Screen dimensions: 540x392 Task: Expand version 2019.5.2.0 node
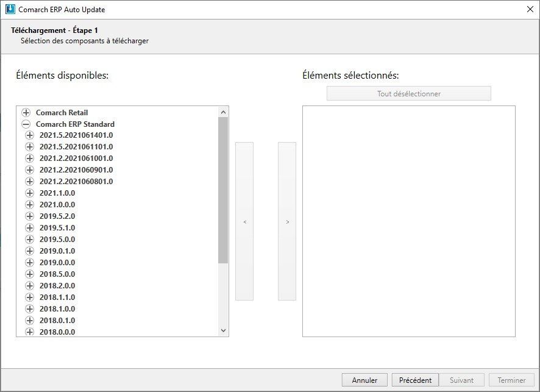click(x=30, y=216)
